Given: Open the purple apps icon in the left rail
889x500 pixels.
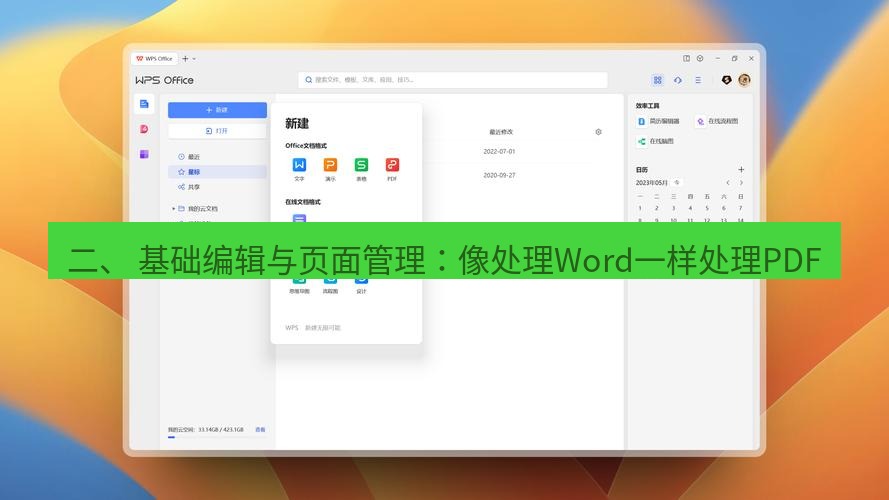Looking at the screenshot, I should [x=144, y=154].
